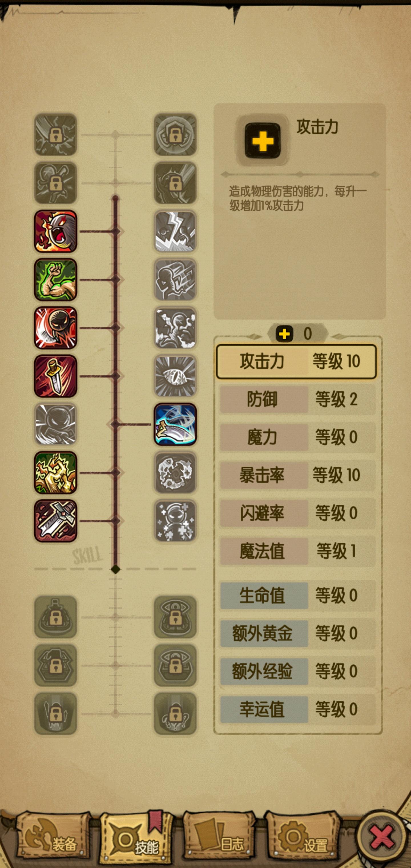Viewport: 411px width, 868px height.
Task: Select the golden lightning warrior skill
Action: [56, 473]
